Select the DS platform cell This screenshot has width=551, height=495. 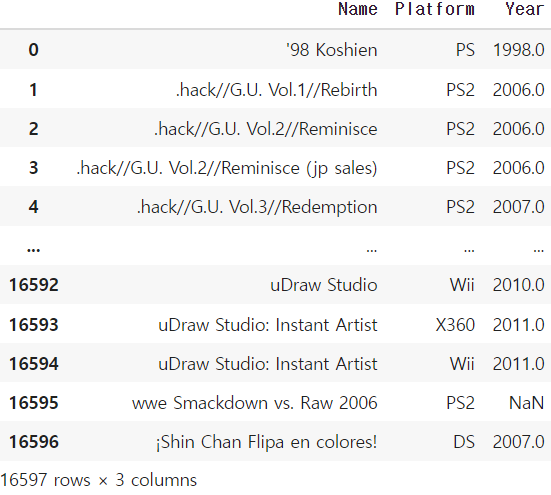[464, 442]
